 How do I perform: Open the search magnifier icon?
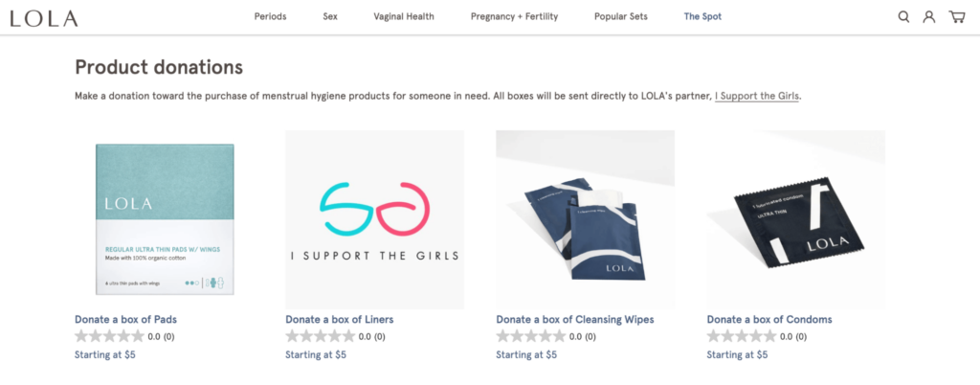point(903,17)
